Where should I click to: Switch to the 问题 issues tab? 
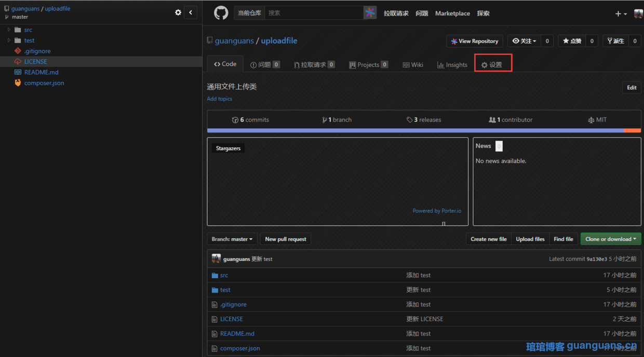click(265, 65)
